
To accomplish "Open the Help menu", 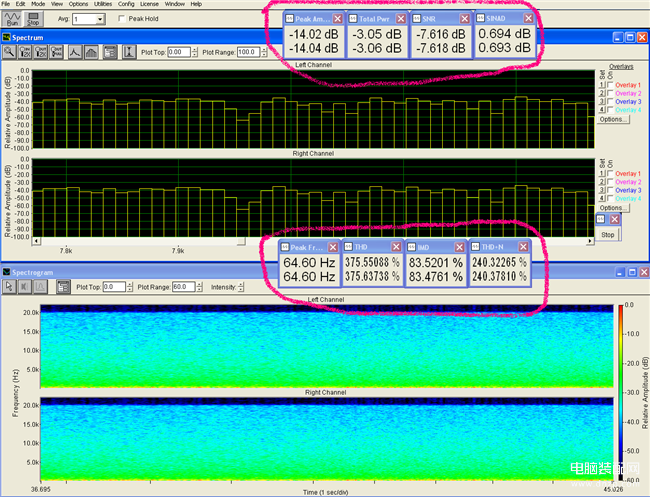I will 196,4.
